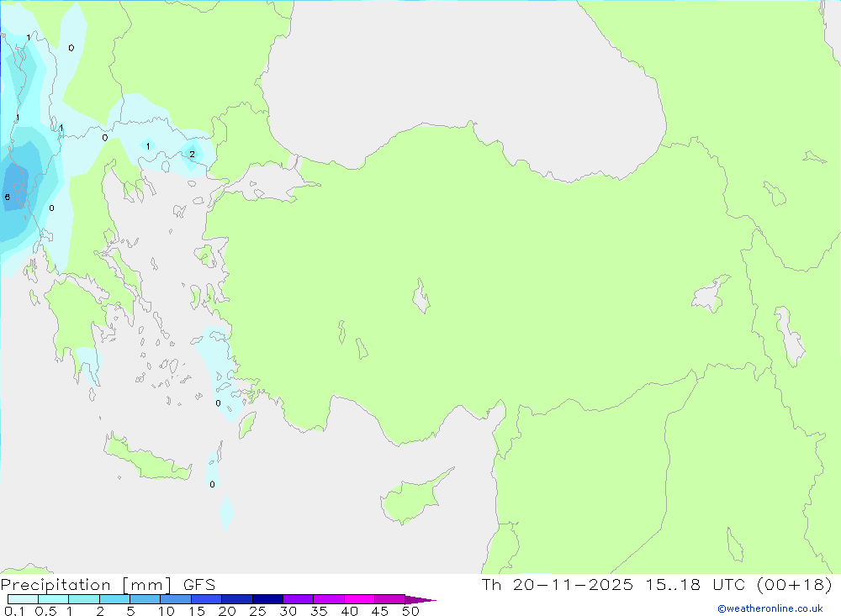Select the 45–50 mm legend swatch
The height and width of the screenshot is (616, 841).
pos(389,599)
